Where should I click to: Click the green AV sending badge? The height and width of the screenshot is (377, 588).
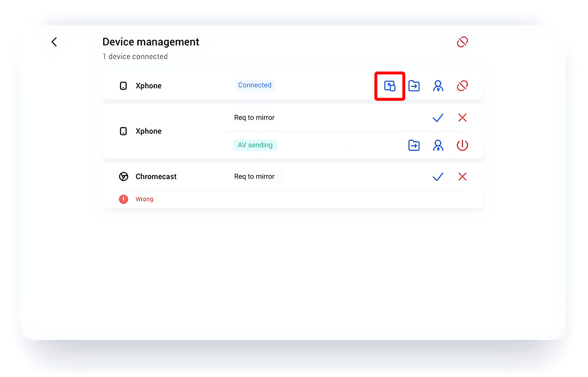pos(255,145)
